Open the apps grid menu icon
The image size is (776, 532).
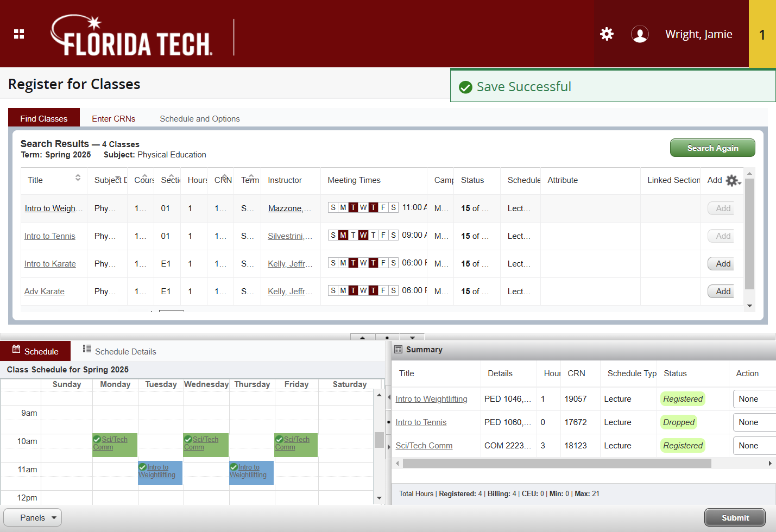click(x=19, y=34)
